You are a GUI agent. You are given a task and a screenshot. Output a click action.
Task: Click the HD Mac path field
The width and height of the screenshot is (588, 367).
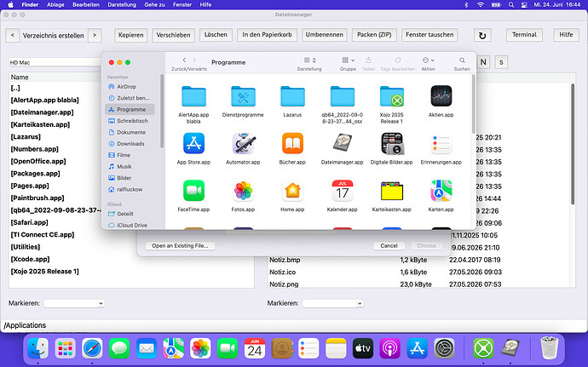click(x=55, y=63)
